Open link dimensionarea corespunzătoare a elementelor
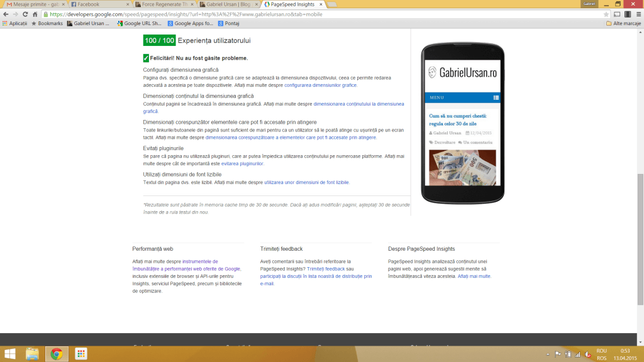Viewport: 644px width, 362px height. (x=291, y=138)
